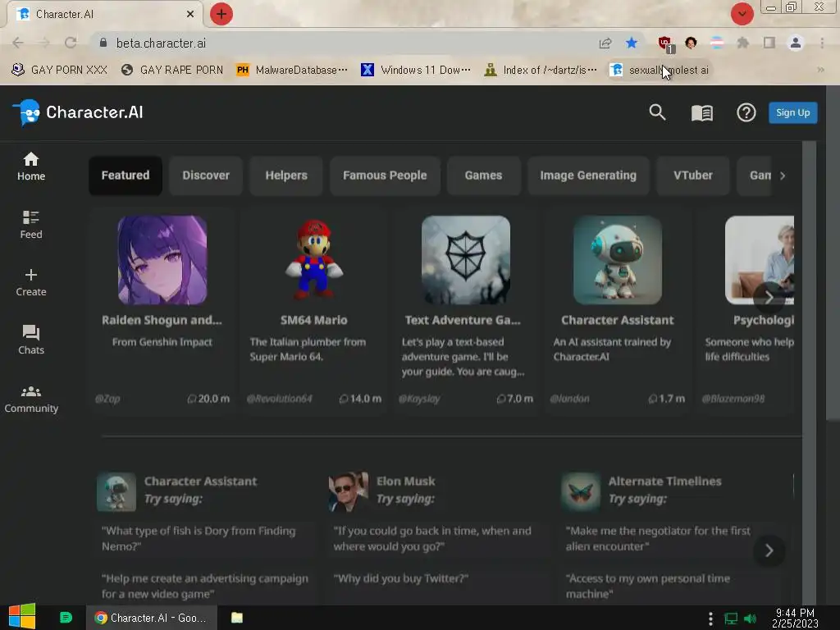
Task: Go to Home in the sidebar
Action: [31, 167]
